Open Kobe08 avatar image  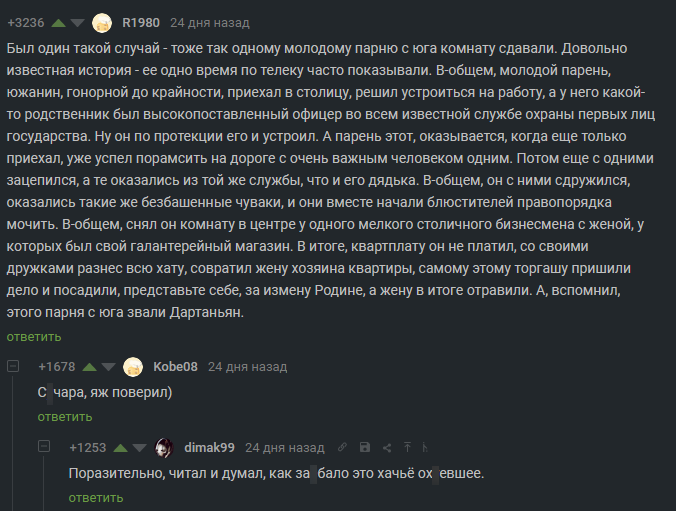coord(133,367)
